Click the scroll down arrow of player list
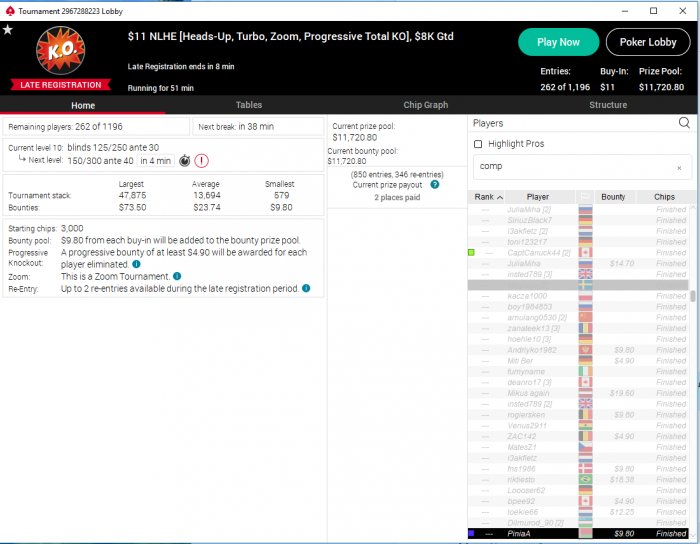This screenshot has height=544, width=700. (x=693, y=535)
